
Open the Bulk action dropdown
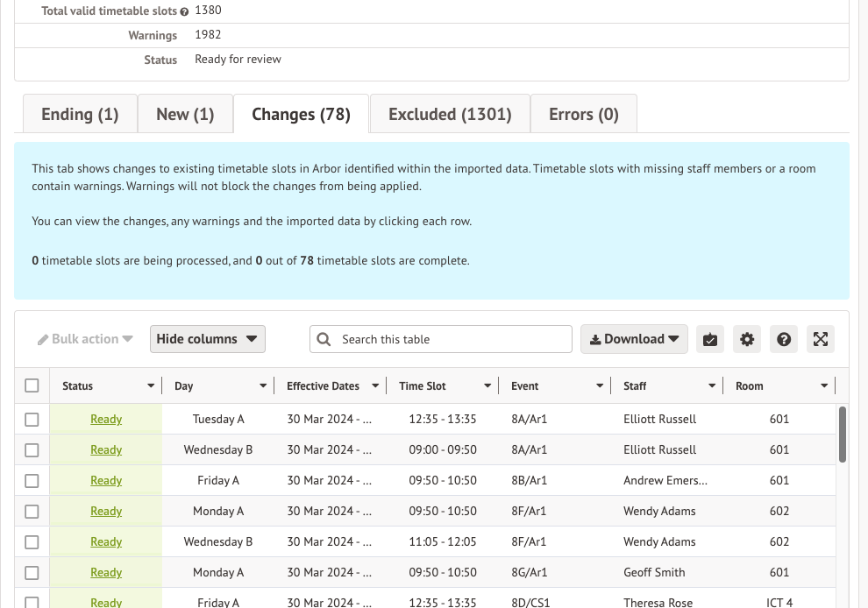[x=85, y=339]
